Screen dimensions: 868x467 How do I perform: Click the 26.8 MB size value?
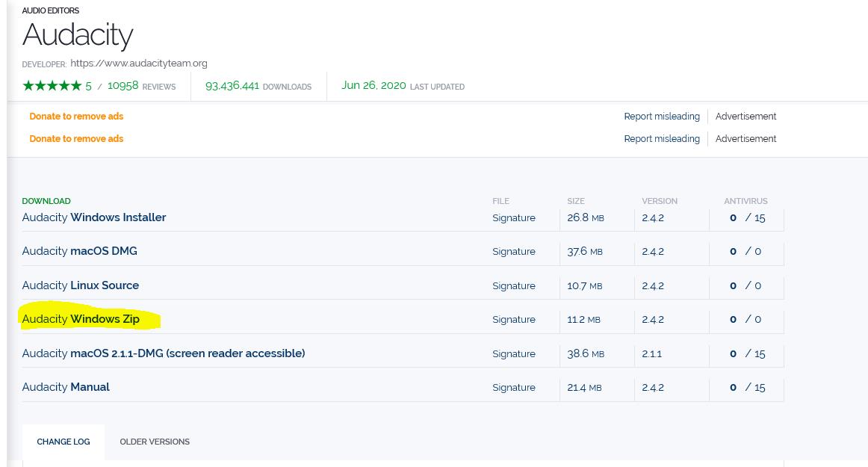pyautogui.click(x=586, y=217)
